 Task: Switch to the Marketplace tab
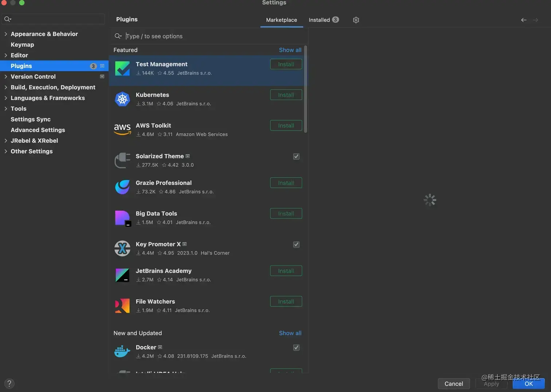pos(281,20)
